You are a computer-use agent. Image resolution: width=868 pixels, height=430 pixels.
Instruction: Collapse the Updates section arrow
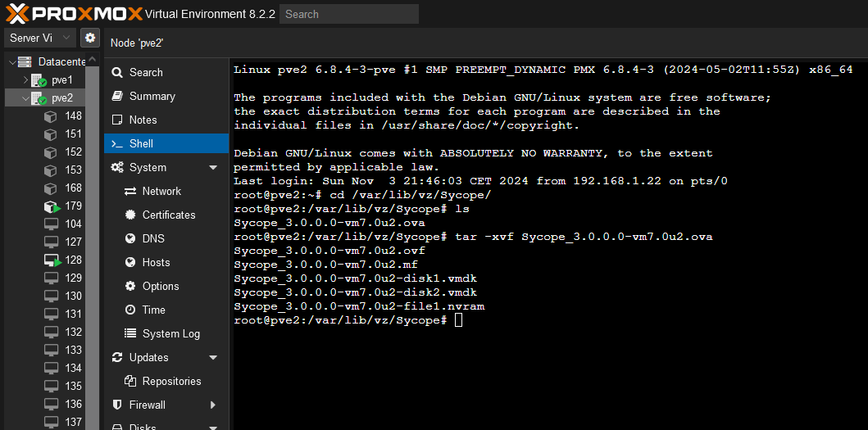pyautogui.click(x=213, y=358)
